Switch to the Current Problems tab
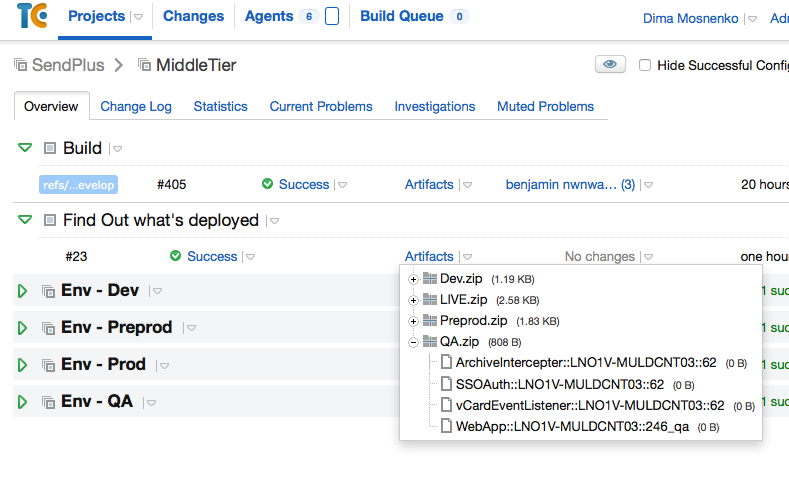This screenshot has width=789, height=491. [321, 107]
